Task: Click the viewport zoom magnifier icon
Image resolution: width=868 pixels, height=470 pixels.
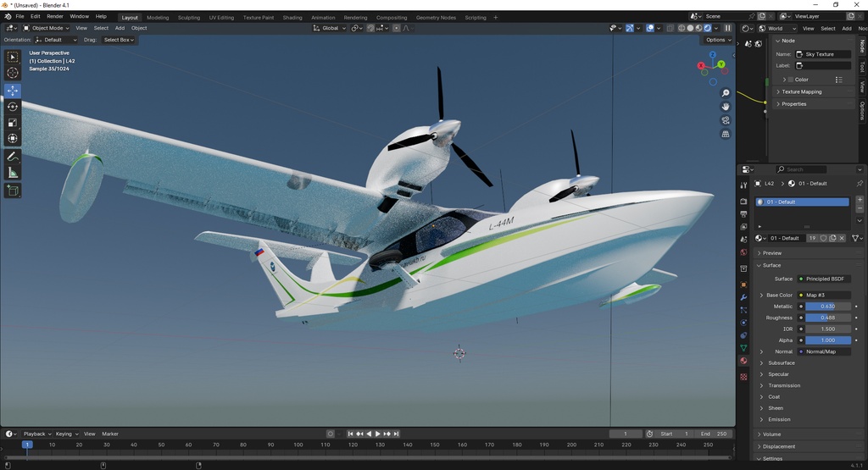Action: tap(726, 93)
